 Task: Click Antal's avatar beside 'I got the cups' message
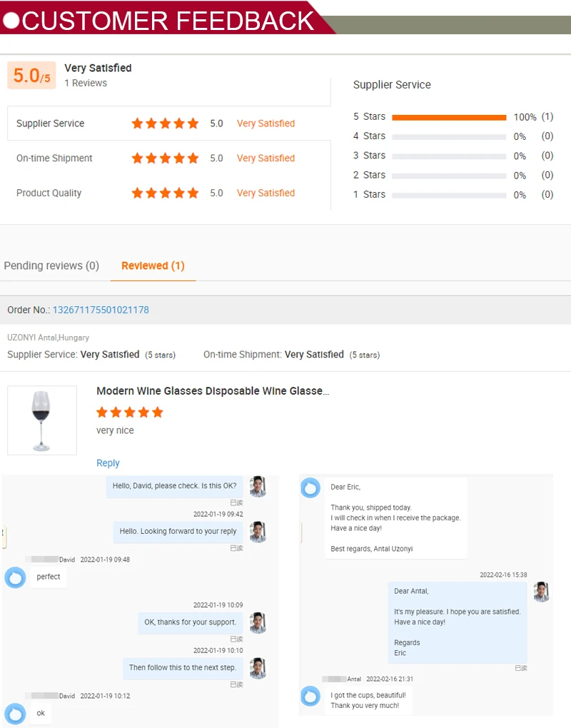point(310,696)
